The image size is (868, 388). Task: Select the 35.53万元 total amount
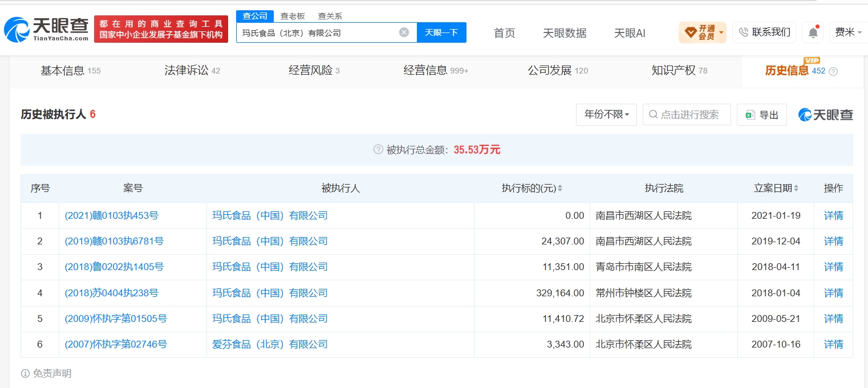click(x=477, y=150)
